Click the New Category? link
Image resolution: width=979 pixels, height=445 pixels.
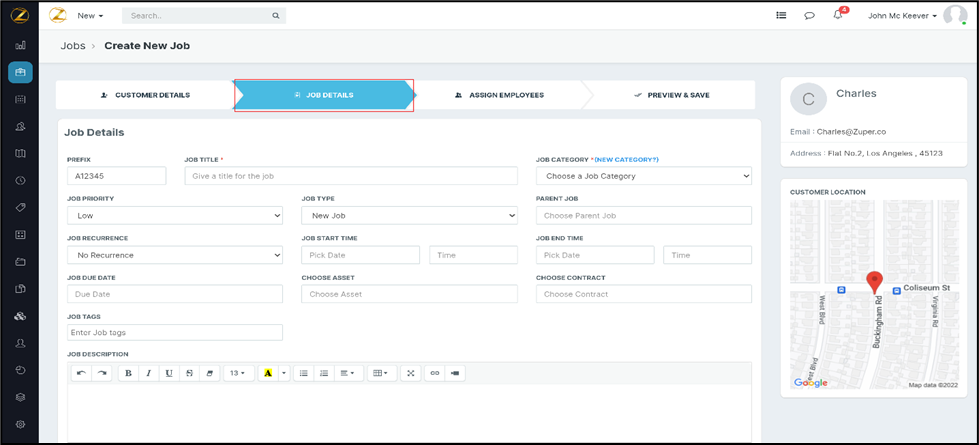click(627, 160)
